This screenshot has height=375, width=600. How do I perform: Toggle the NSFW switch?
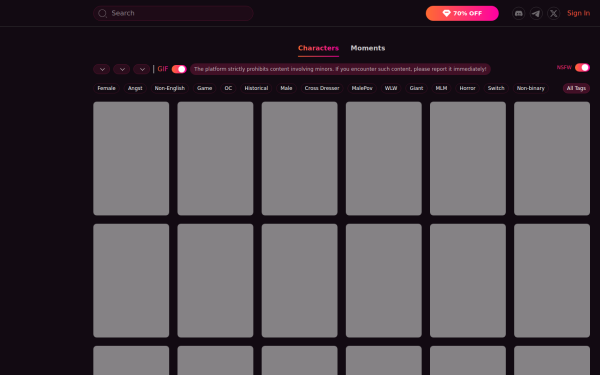coord(582,67)
